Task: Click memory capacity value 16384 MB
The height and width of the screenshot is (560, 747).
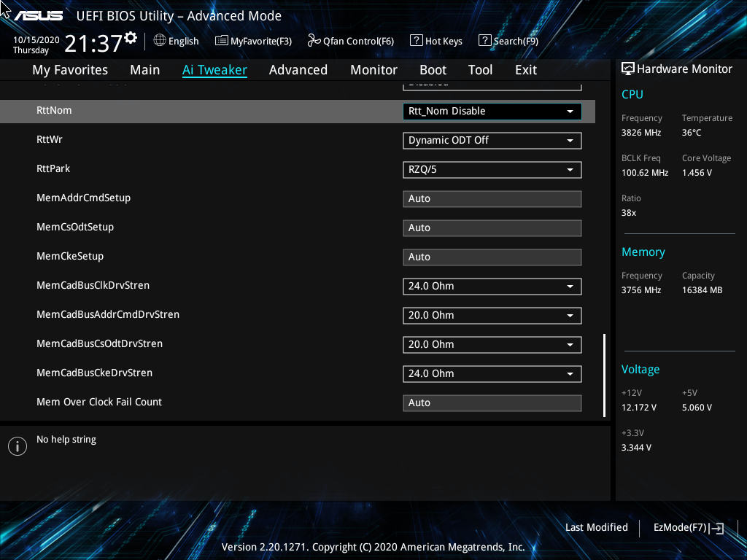Action: [x=703, y=290]
